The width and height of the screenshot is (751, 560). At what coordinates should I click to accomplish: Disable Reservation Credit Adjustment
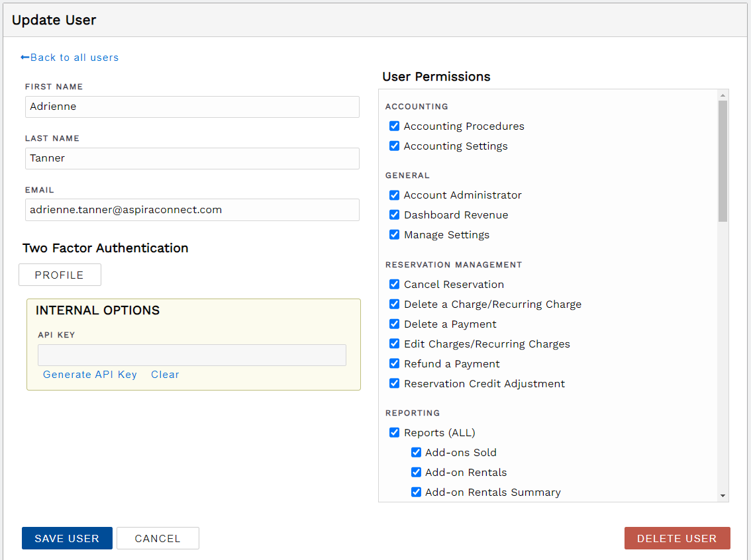(394, 383)
